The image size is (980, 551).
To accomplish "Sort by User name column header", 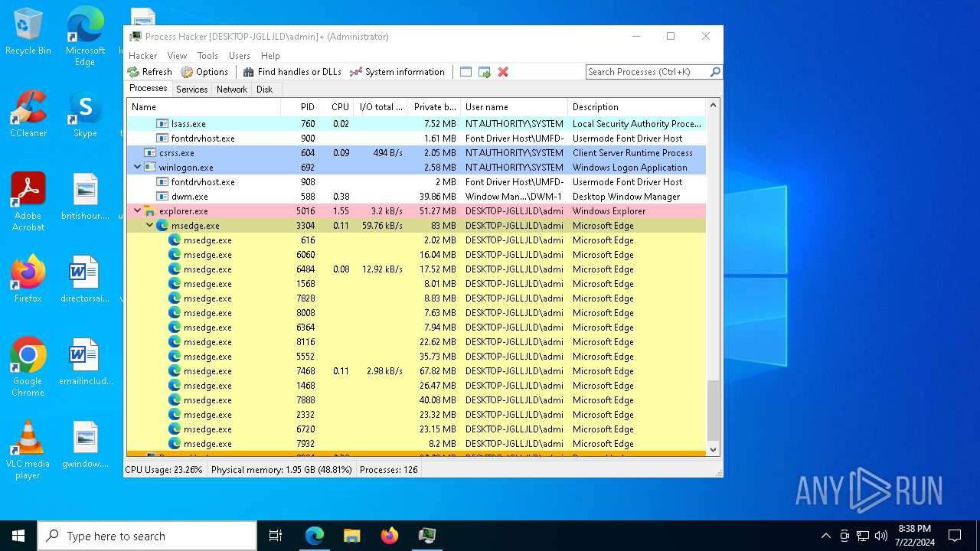I will 514,107.
